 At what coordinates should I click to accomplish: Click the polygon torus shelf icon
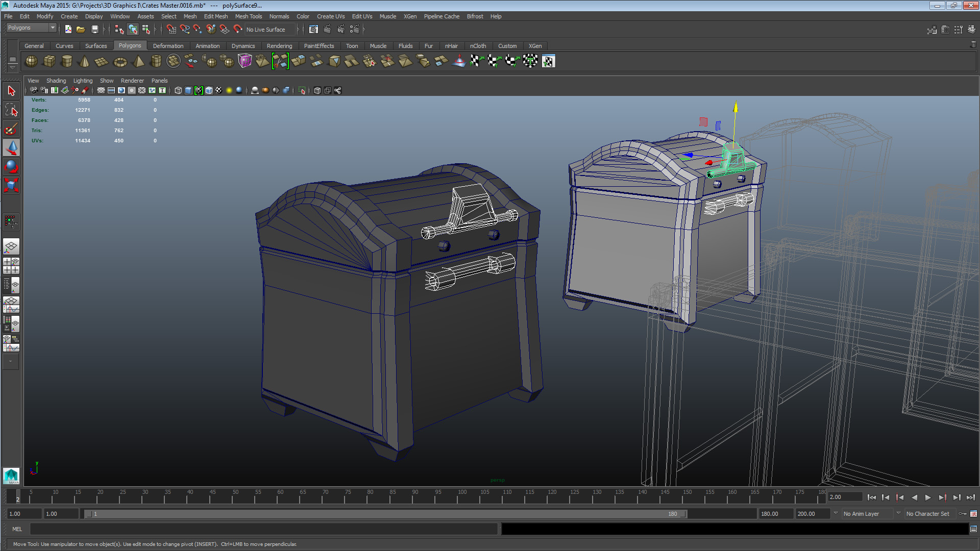(x=120, y=62)
